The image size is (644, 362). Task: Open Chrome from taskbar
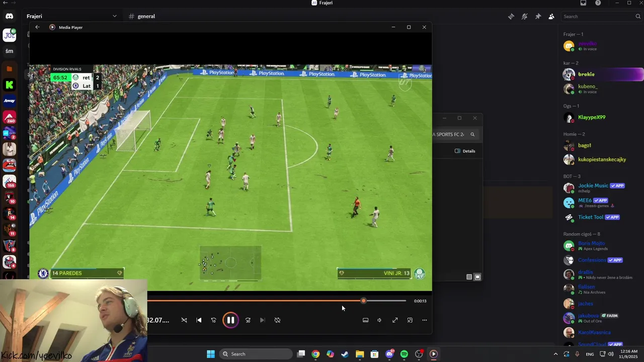(315, 354)
